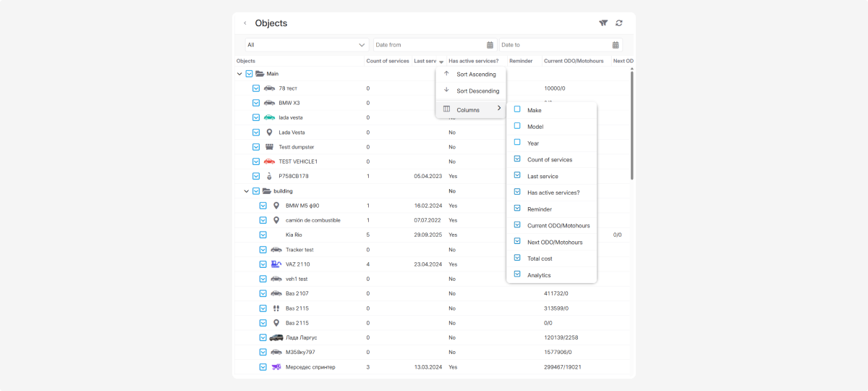This screenshot has width=868, height=391.
Task: Click the purple truck icon for Мерседес спринтер
Action: [x=276, y=367]
